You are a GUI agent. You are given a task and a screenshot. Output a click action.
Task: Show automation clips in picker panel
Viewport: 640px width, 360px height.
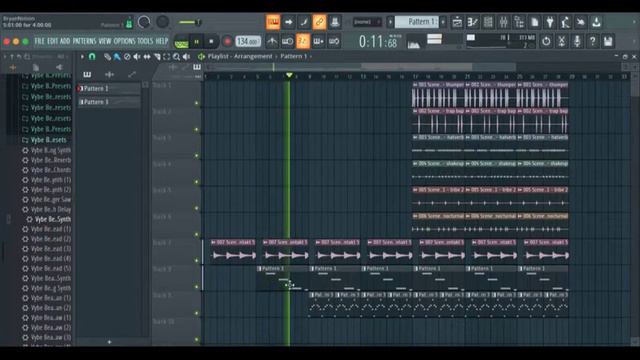[x=131, y=75]
